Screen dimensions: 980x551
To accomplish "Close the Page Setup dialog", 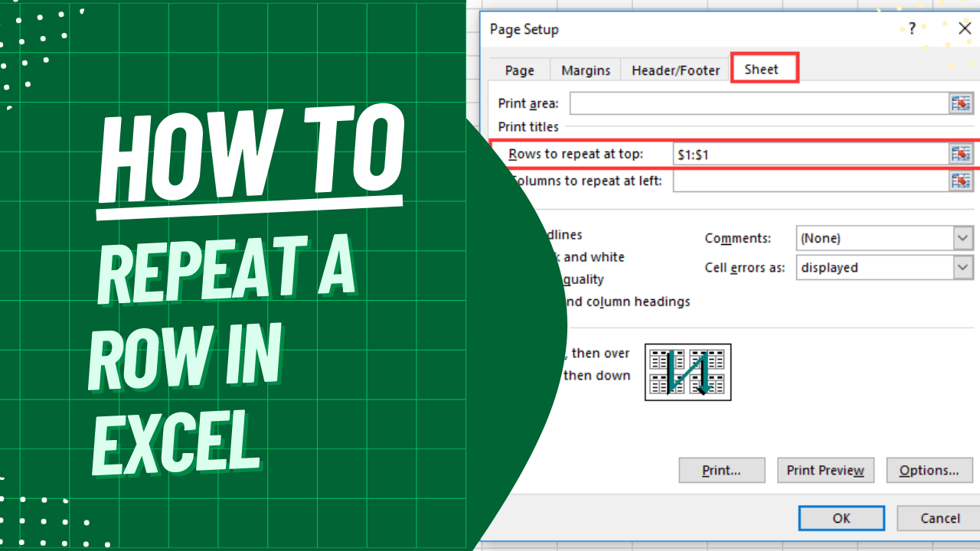I will tap(965, 29).
